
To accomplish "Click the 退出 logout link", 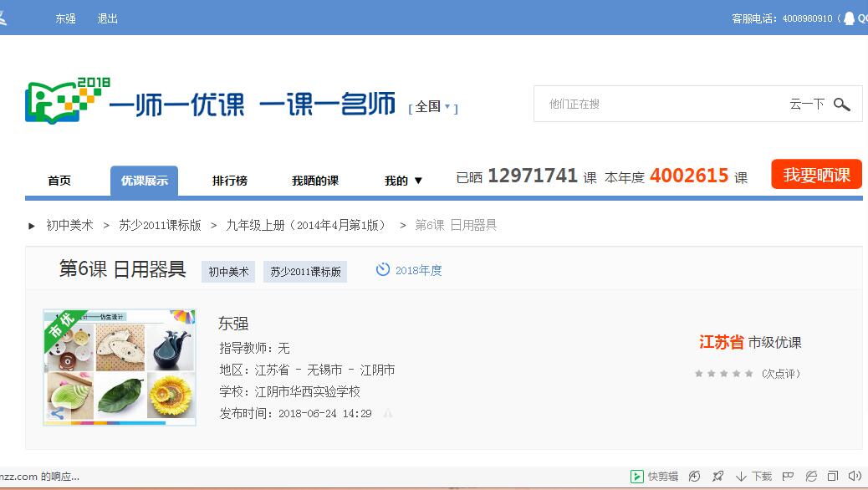I will coord(107,18).
